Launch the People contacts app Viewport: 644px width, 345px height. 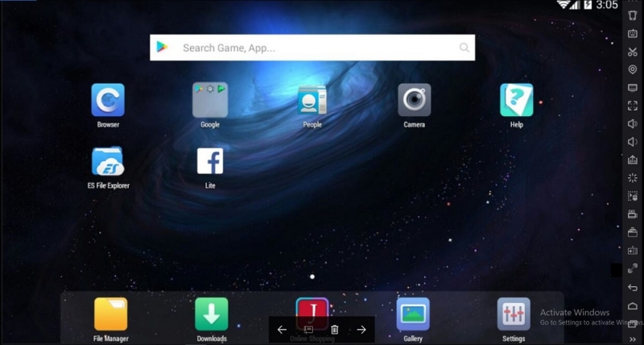tap(312, 100)
